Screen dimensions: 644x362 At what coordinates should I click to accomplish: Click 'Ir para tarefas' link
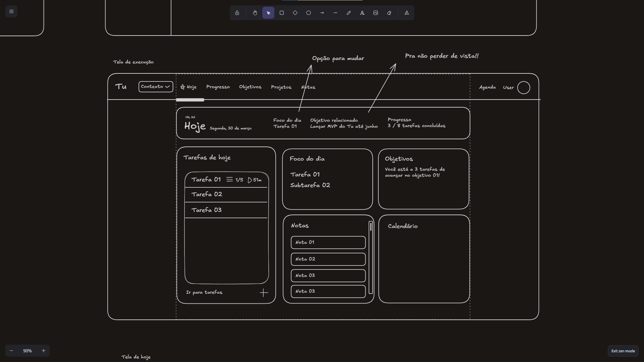(x=204, y=292)
